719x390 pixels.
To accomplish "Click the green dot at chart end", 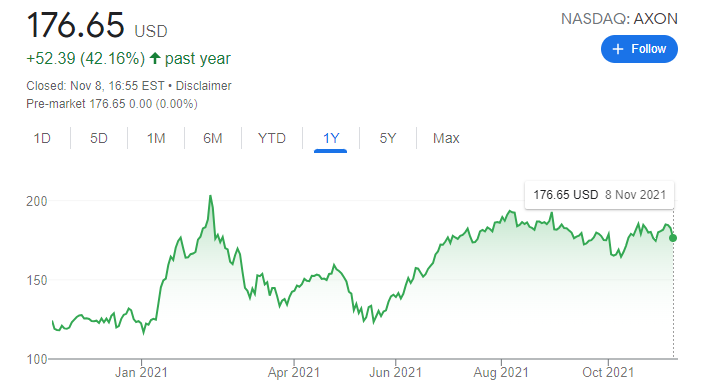I will pyautogui.click(x=673, y=238).
